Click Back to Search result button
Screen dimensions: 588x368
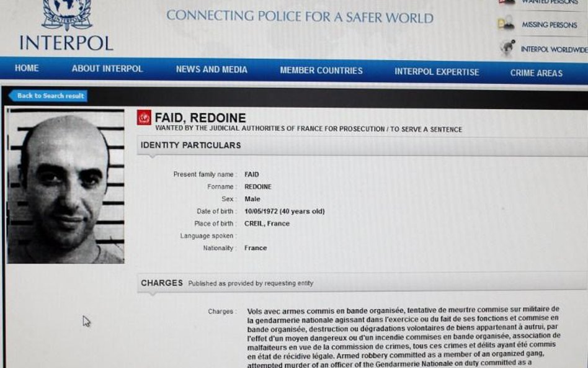[x=48, y=96]
